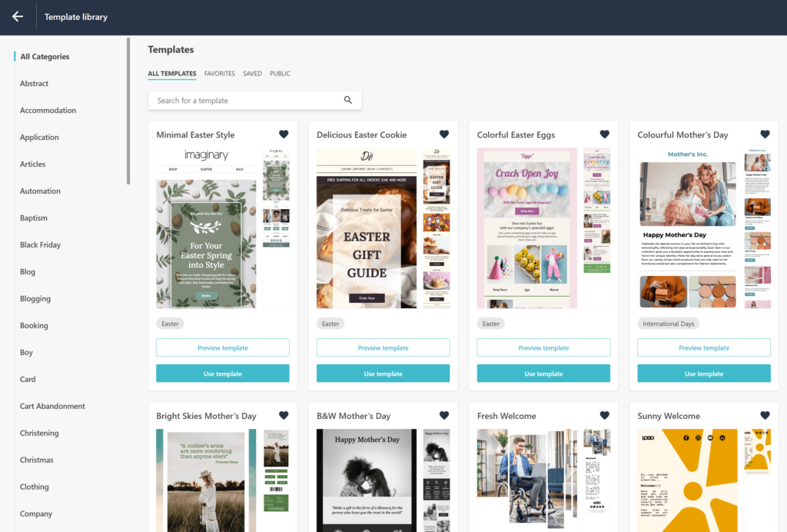
Task: Click the back arrow to exit Template library
Action: tap(17, 16)
